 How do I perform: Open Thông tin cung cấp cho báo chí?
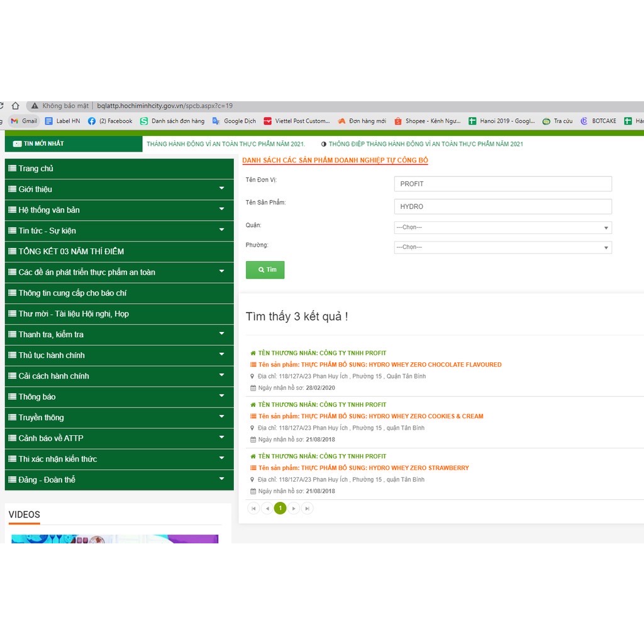tap(119, 293)
